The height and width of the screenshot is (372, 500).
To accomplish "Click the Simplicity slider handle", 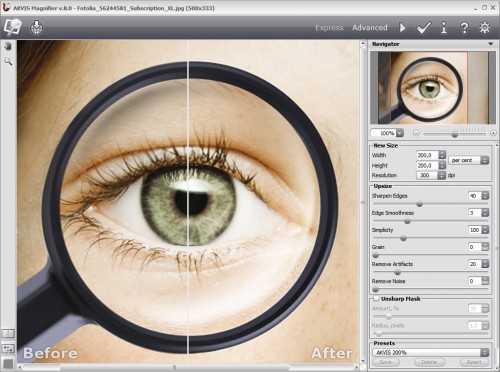I will (403, 238).
